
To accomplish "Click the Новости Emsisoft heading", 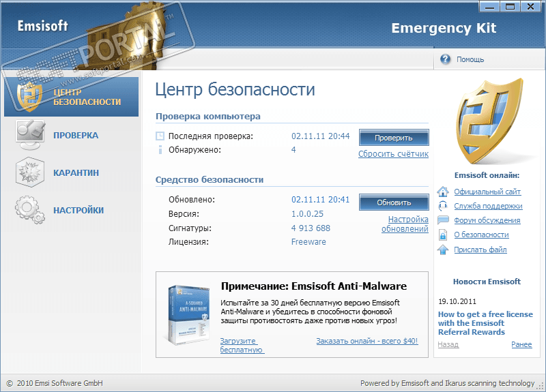I will 487,282.
